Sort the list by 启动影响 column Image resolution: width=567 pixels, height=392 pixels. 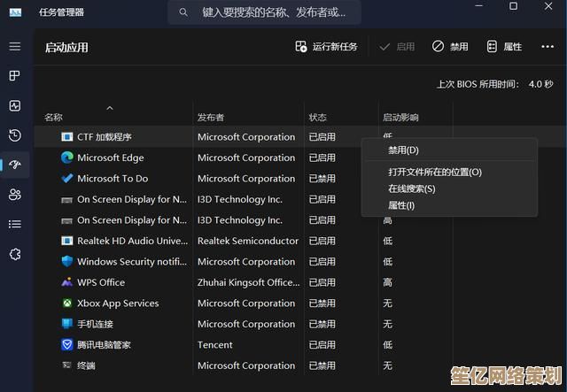point(400,117)
